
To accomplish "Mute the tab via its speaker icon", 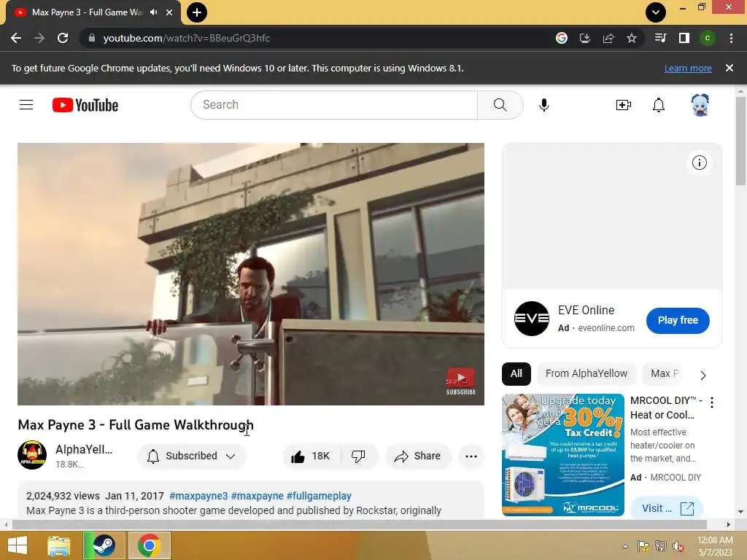I will pos(153,12).
